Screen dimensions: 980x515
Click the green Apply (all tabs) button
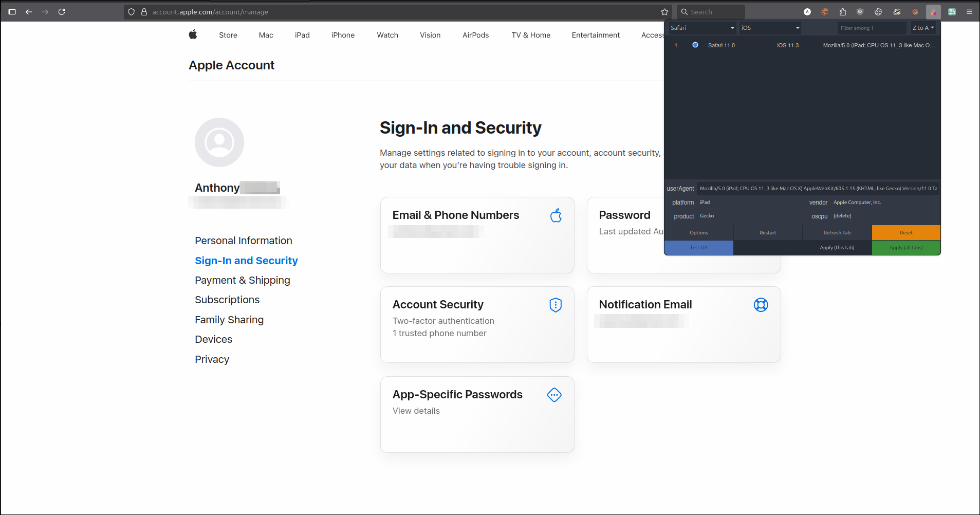tap(905, 248)
